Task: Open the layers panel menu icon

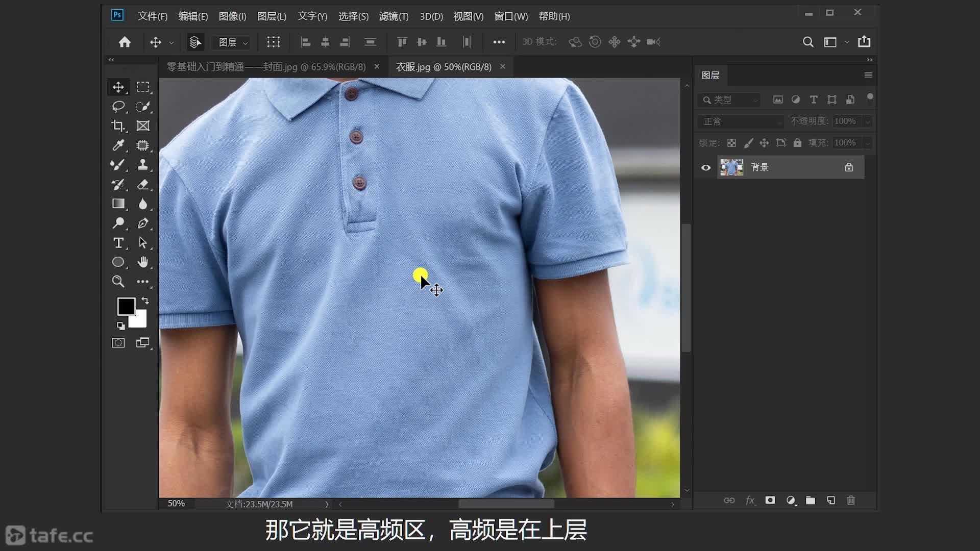Action: pyautogui.click(x=868, y=75)
